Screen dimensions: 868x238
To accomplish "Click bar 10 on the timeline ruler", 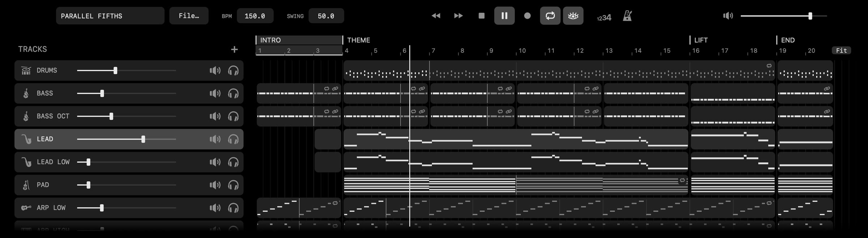I will (x=522, y=51).
